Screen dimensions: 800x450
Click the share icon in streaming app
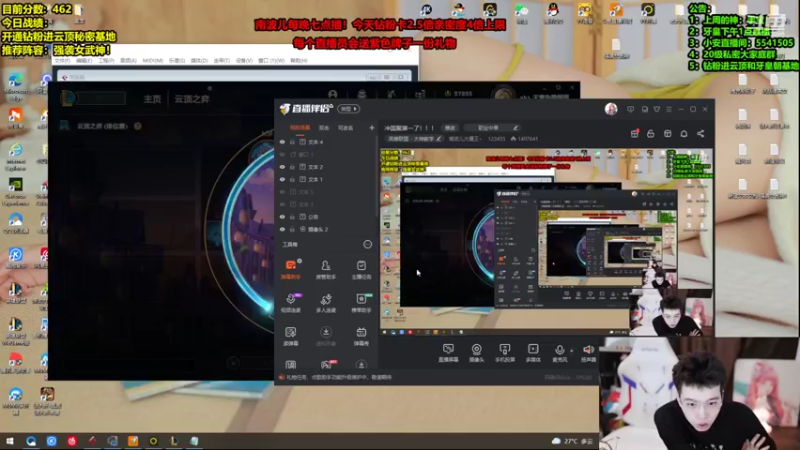[x=701, y=134]
